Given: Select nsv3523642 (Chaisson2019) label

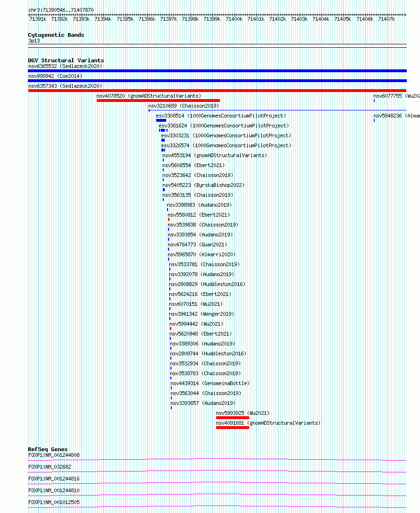Looking at the screenshot, I should pos(198,175).
